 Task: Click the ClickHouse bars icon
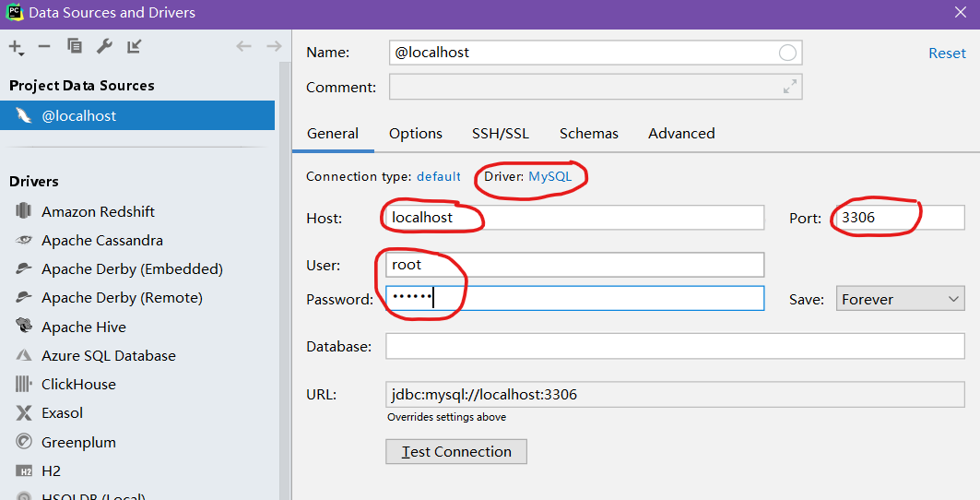click(x=24, y=384)
